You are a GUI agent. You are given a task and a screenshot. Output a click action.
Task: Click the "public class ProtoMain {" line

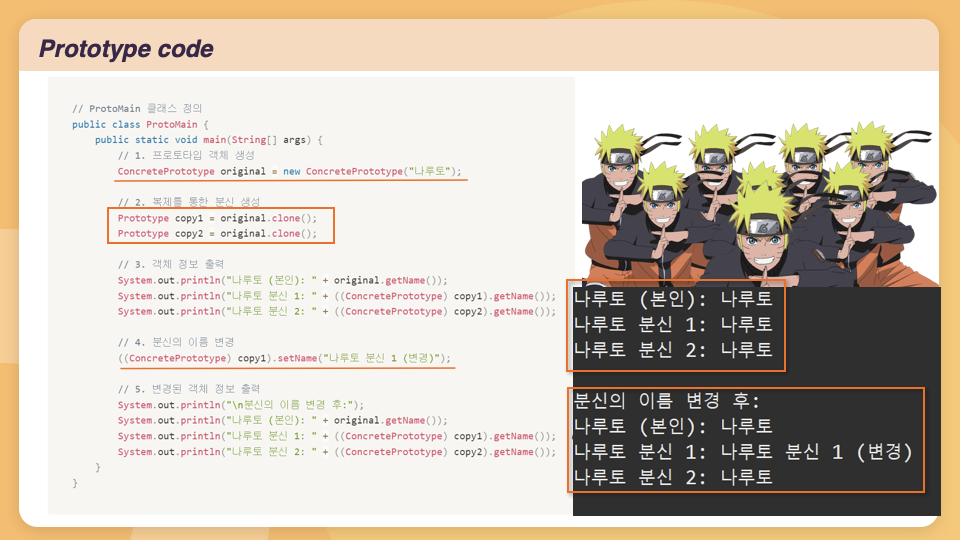pyautogui.click(x=140, y=124)
